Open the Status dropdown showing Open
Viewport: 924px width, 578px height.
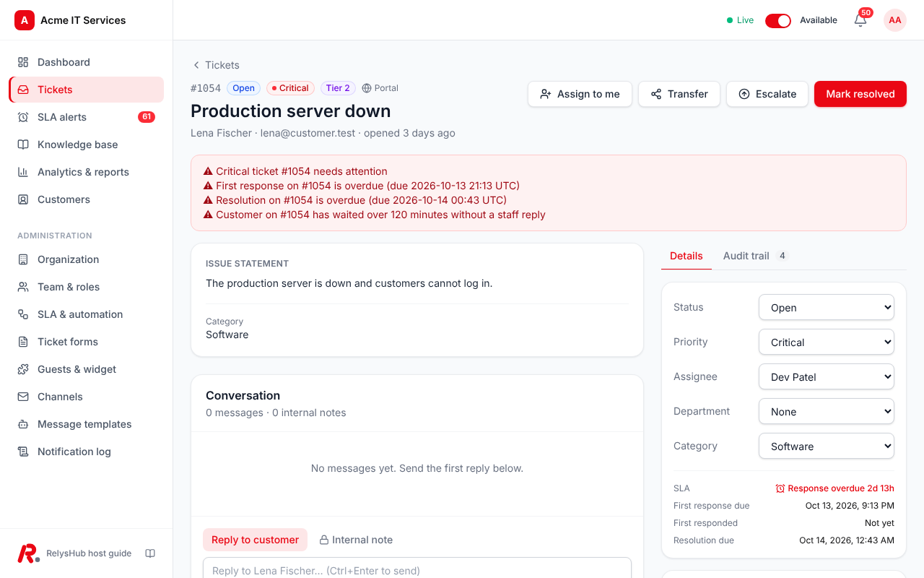click(x=827, y=308)
